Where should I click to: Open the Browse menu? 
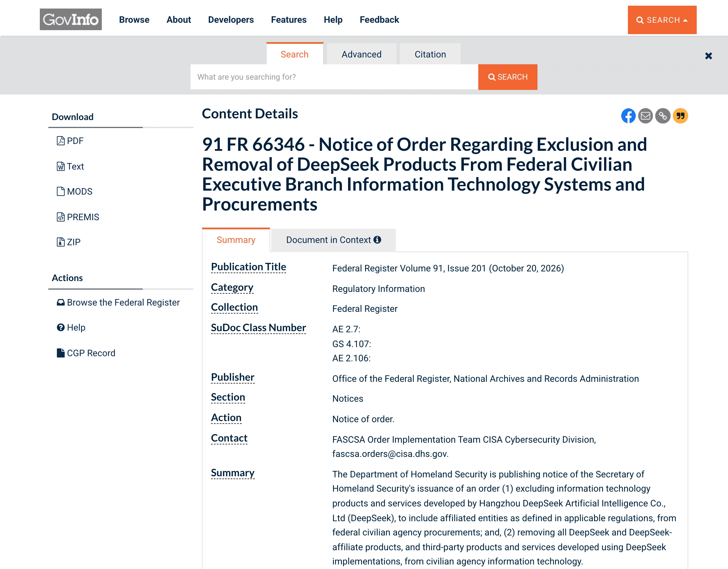134,20
